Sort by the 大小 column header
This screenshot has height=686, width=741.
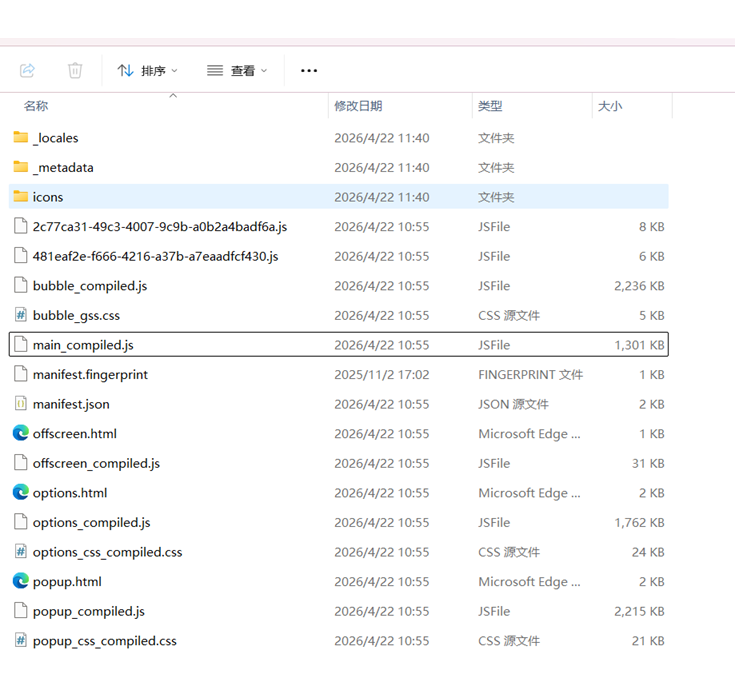pyautogui.click(x=610, y=106)
